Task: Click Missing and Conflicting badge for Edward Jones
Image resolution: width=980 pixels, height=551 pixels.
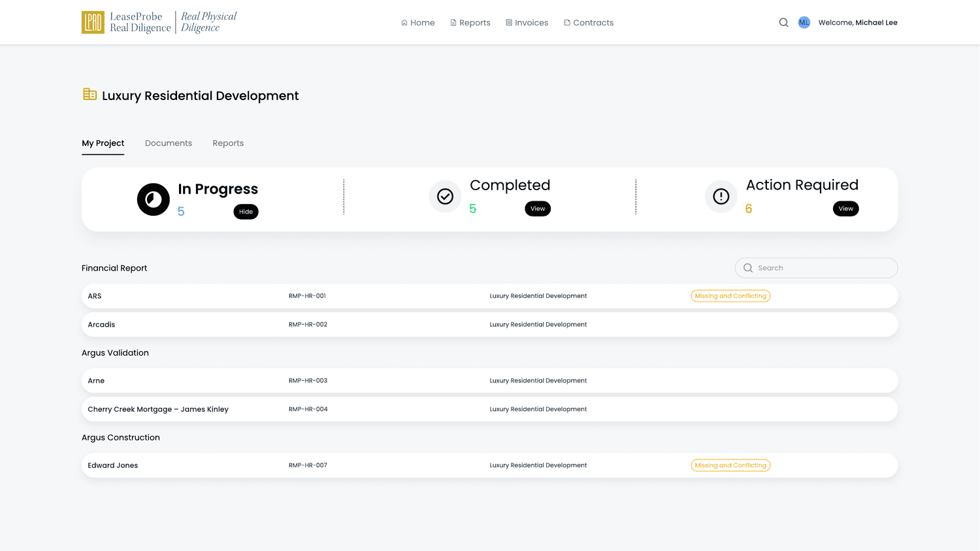Action: click(730, 465)
